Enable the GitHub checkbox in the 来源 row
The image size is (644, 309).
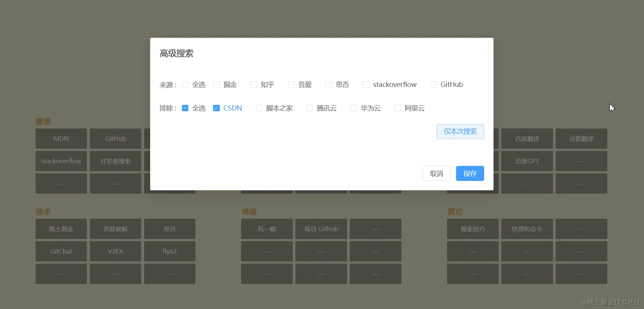tap(434, 85)
